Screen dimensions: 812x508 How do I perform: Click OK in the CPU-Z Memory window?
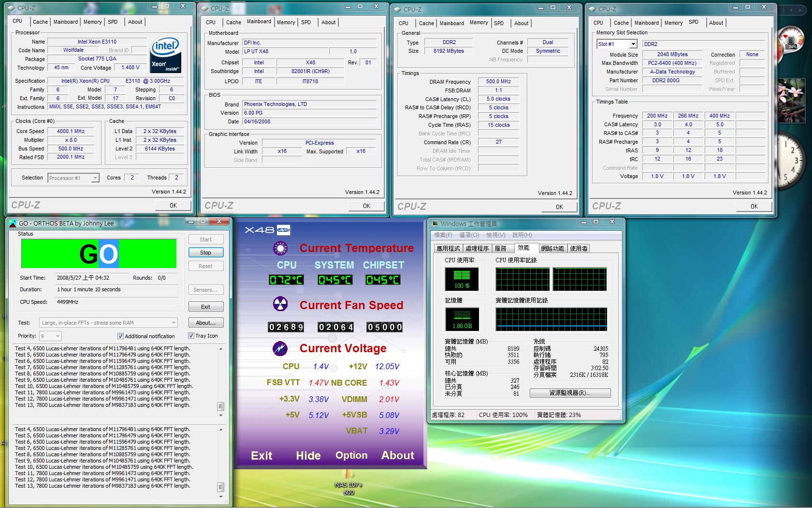point(559,207)
